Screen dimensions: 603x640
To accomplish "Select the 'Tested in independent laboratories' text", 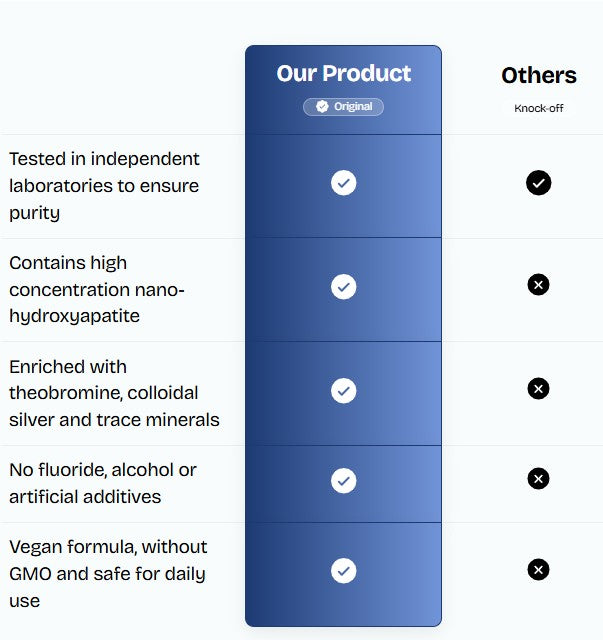I will (103, 186).
